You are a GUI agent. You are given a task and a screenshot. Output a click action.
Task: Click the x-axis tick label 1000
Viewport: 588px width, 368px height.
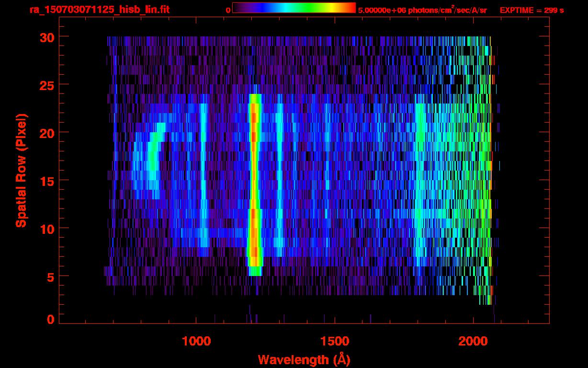[197, 341]
